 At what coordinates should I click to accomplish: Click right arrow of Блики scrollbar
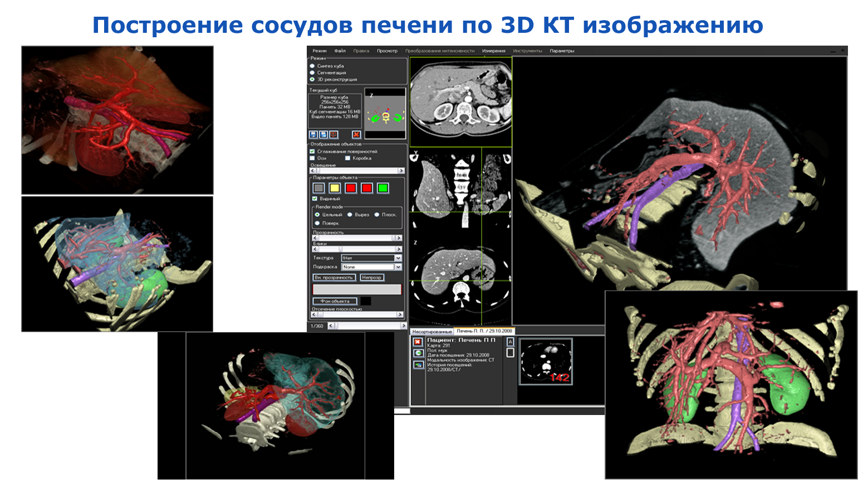[x=399, y=249]
